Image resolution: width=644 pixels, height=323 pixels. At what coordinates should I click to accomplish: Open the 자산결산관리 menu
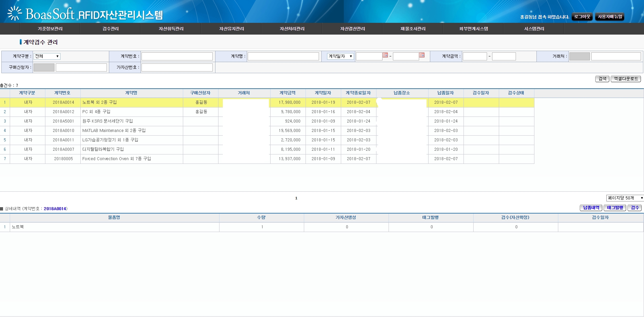point(353,29)
